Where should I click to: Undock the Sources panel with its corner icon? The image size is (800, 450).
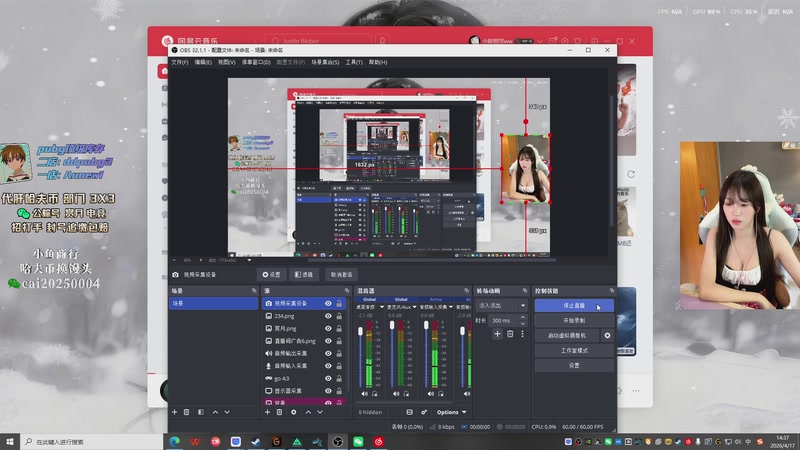(x=347, y=291)
